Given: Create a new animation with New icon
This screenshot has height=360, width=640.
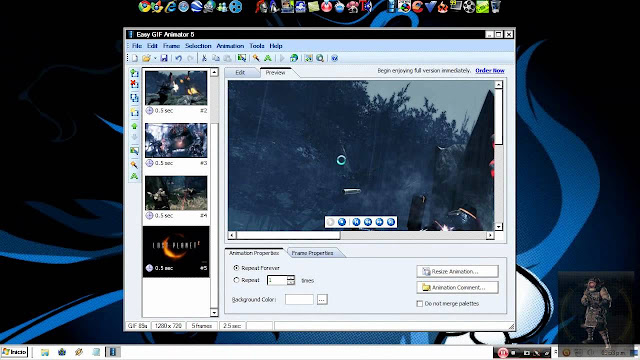Looking at the screenshot, I should 135,58.
